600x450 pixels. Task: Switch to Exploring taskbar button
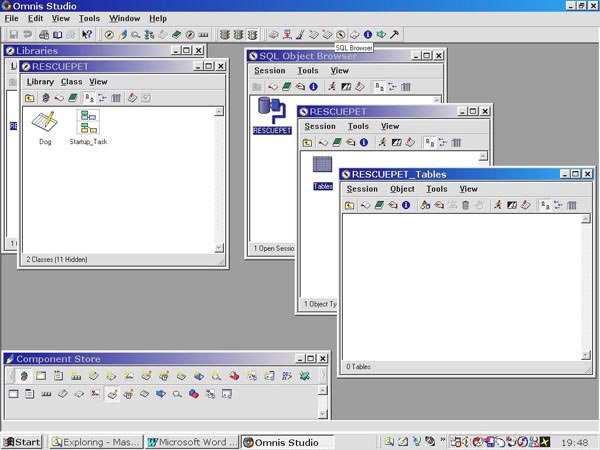point(95,442)
